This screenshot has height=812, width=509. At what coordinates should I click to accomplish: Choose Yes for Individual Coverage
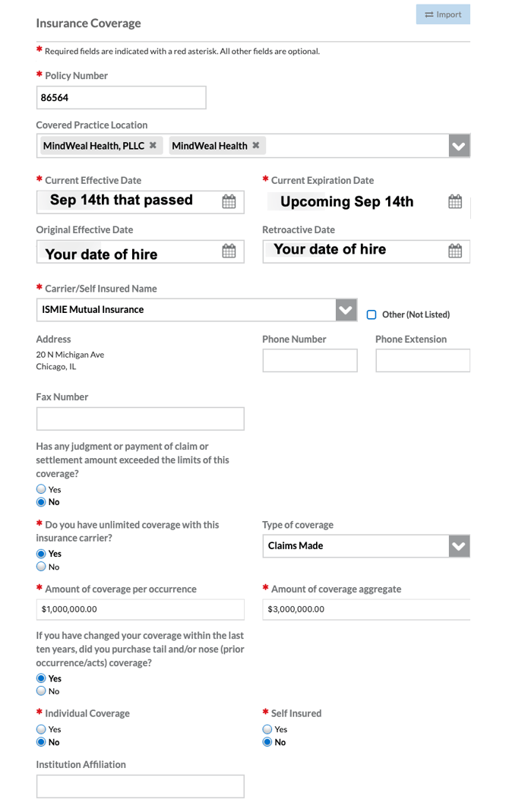point(41,729)
